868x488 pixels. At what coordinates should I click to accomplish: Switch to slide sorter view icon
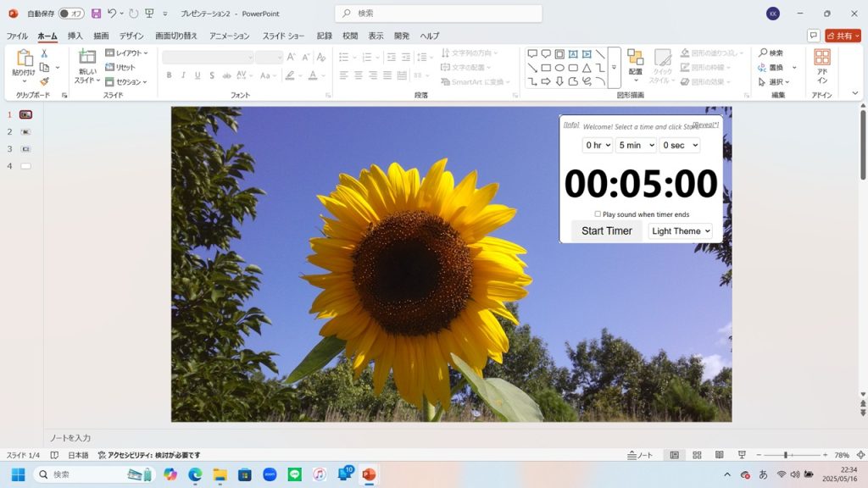tap(697, 455)
